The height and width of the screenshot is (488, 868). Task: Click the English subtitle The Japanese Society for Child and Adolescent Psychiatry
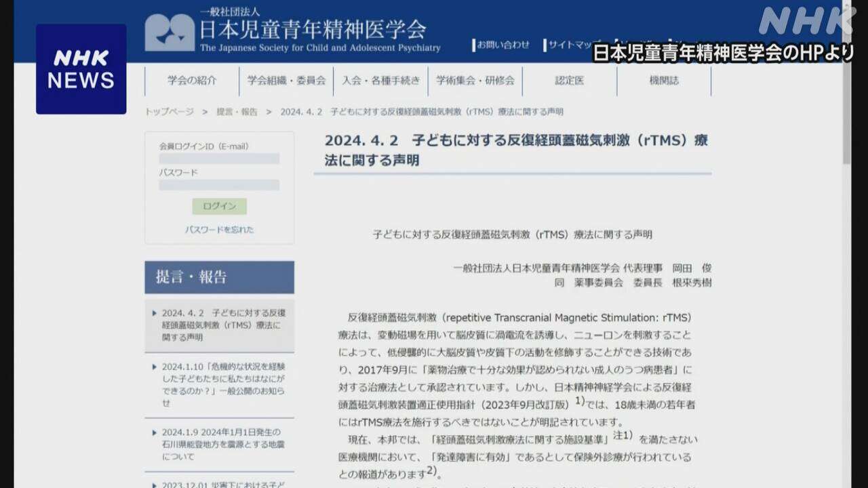coord(320,48)
